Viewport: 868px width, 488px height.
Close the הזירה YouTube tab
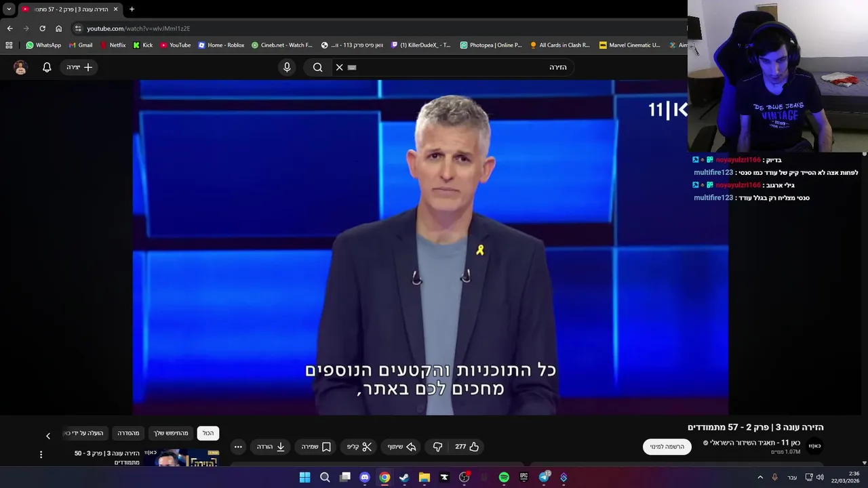pos(115,9)
